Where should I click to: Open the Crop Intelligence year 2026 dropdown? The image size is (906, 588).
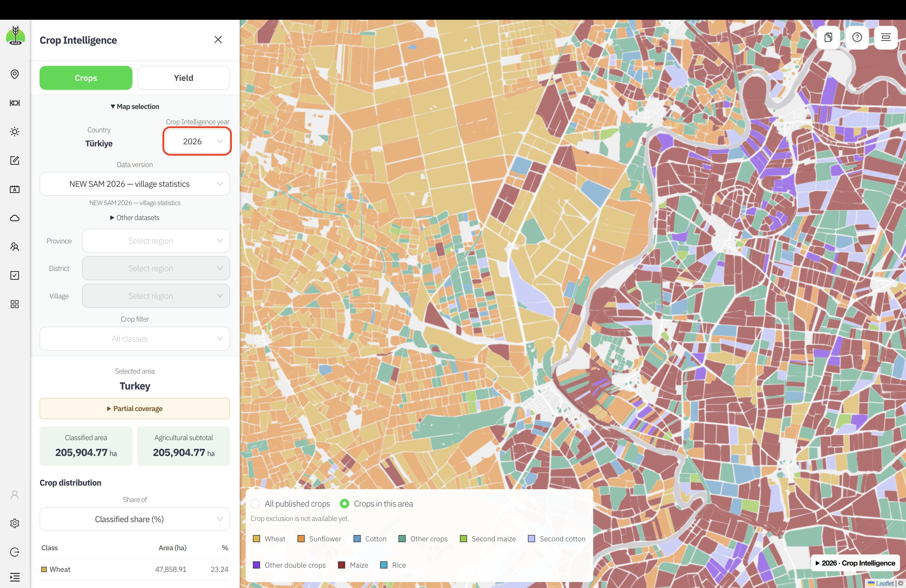pyautogui.click(x=197, y=142)
